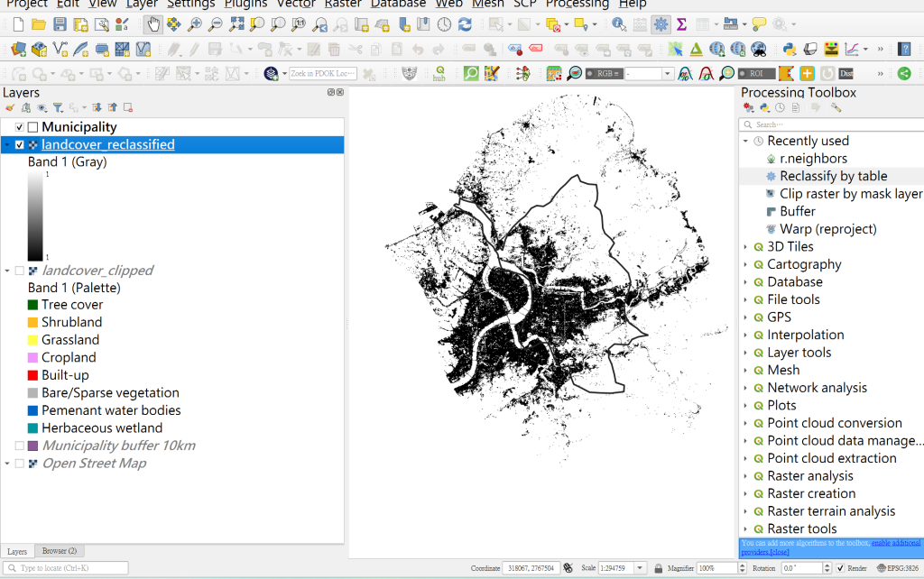Enable landcover_clipped layer visibility checkbox

click(x=20, y=271)
